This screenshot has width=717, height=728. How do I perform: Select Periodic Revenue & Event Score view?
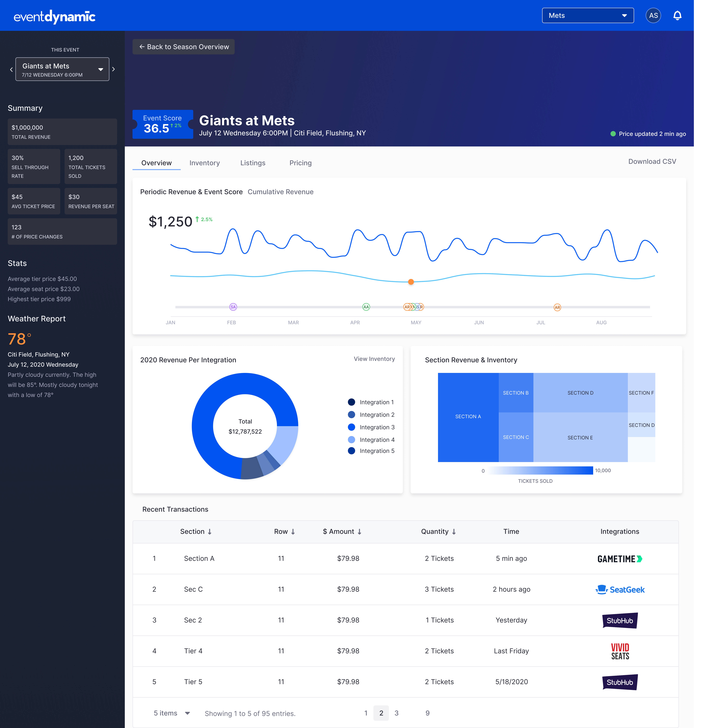[x=191, y=192]
